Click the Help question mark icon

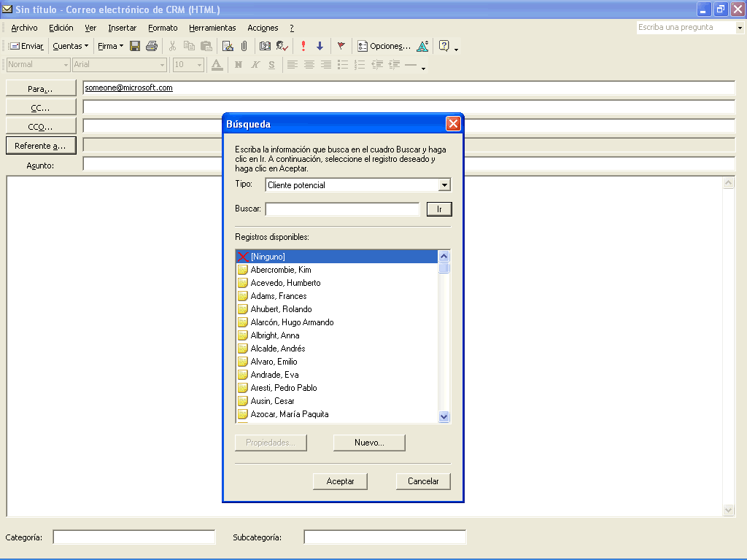pos(444,46)
